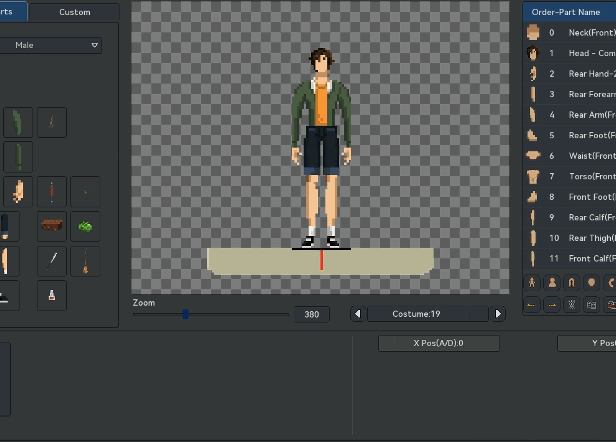Click the Order-Part Name column header
Image resolution: width=616 pixels, height=442 pixels.
tap(568, 12)
